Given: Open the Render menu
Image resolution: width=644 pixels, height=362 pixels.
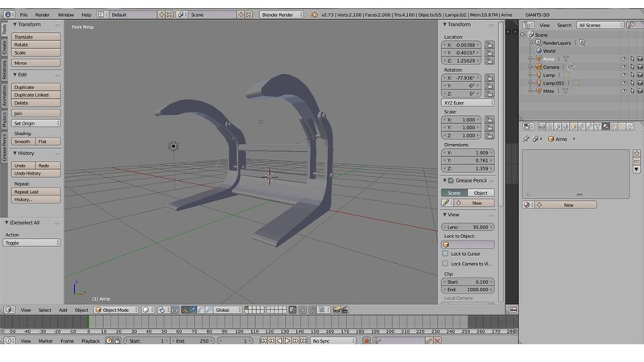Looking at the screenshot, I should (43, 14).
